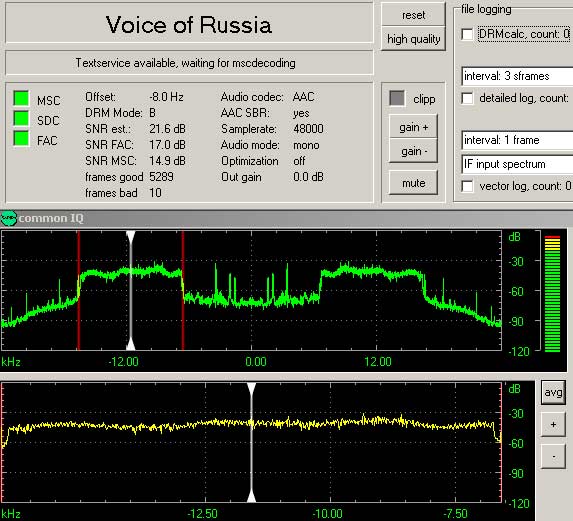Click the Voice of Russia station label
The width and height of the screenshot is (573, 521).
coord(189,25)
